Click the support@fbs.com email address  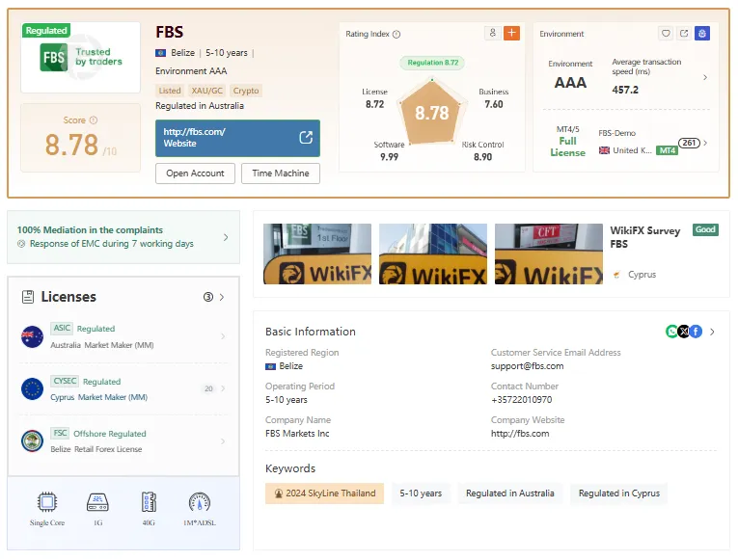tap(527, 366)
